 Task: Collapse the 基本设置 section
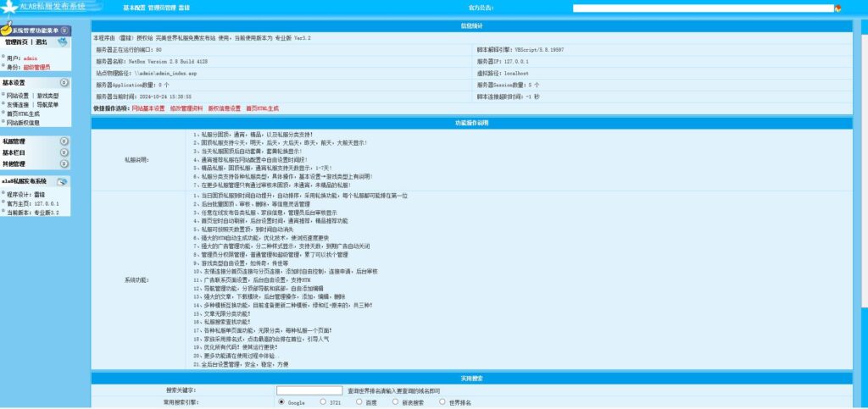(x=64, y=83)
